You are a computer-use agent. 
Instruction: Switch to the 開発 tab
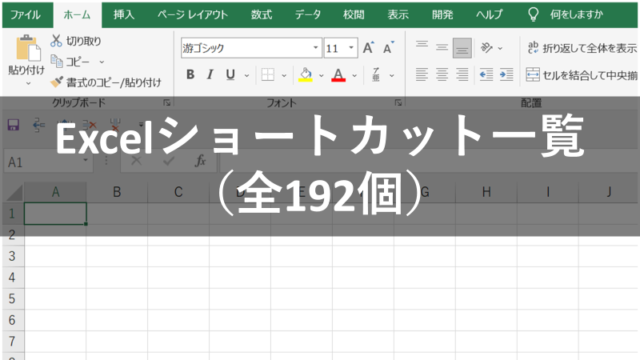[442, 15]
